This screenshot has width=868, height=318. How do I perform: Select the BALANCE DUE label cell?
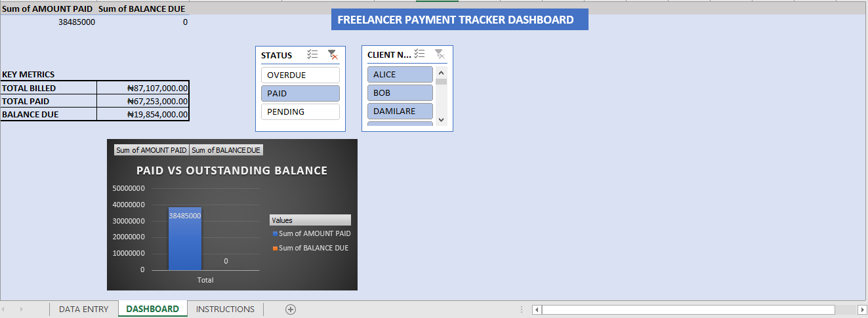49,114
